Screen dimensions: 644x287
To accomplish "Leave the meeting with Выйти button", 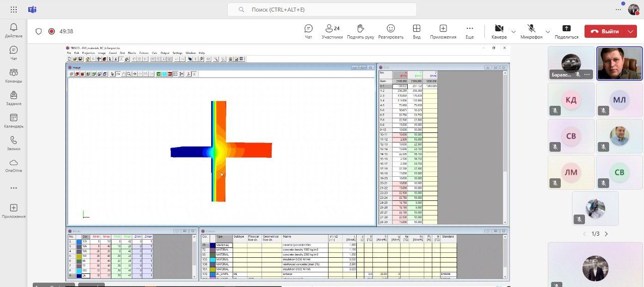I will point(605,31).
